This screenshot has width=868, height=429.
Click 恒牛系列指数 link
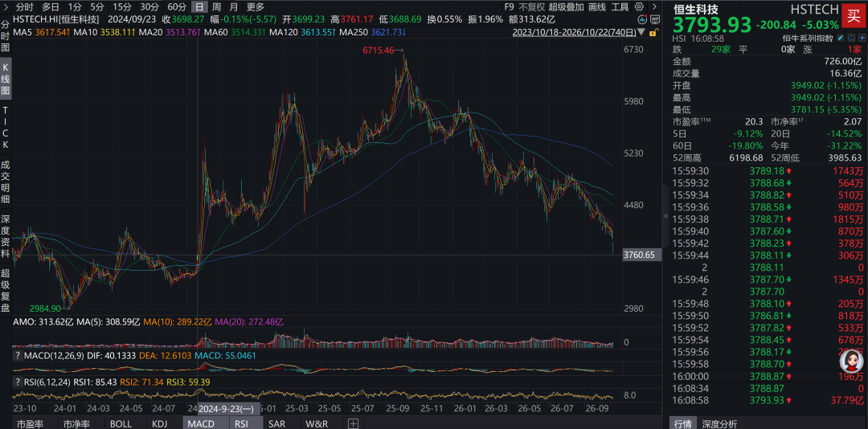coord(808,39)
